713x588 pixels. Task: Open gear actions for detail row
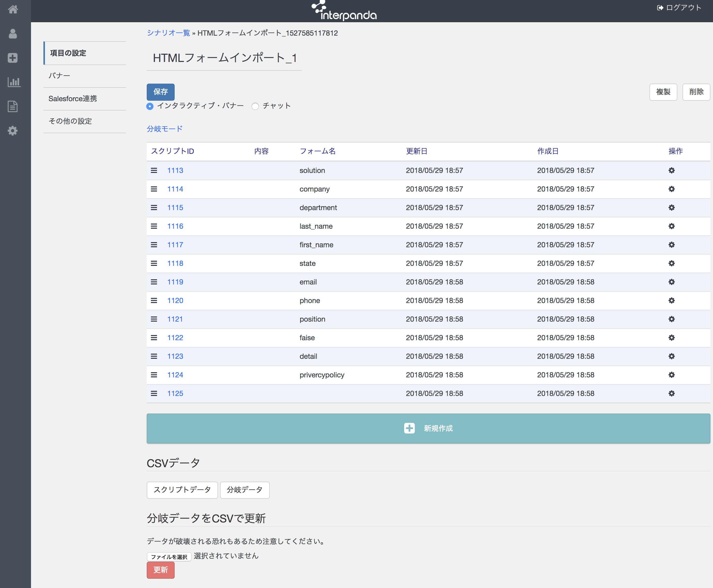[x=672, y=356]
